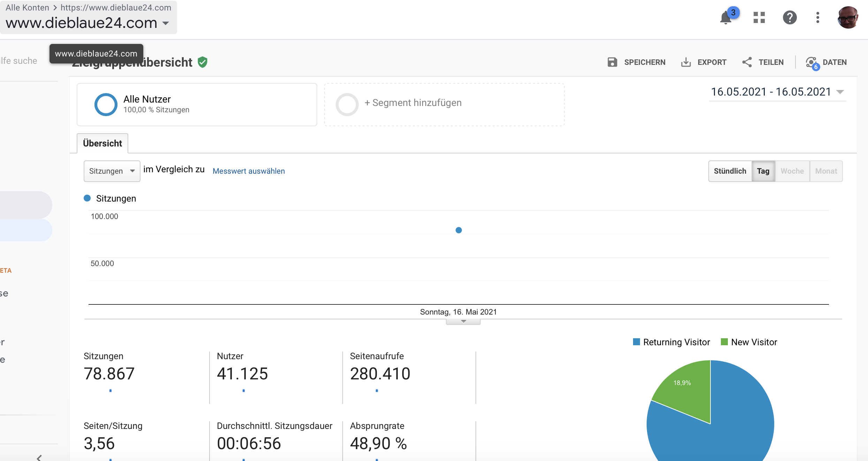This screenshot has height=461, width=868.
Task: Click the DATEN button label
Action: (x=835, y=62)
